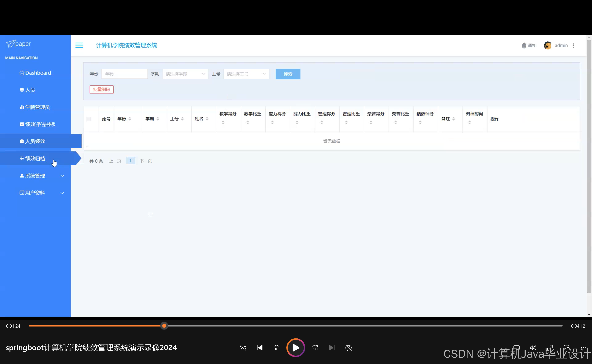The height and width of the screenshot is (364, 592).
Task: Sort by 管理得分 column arrows
Action: (x=322, y=123)
